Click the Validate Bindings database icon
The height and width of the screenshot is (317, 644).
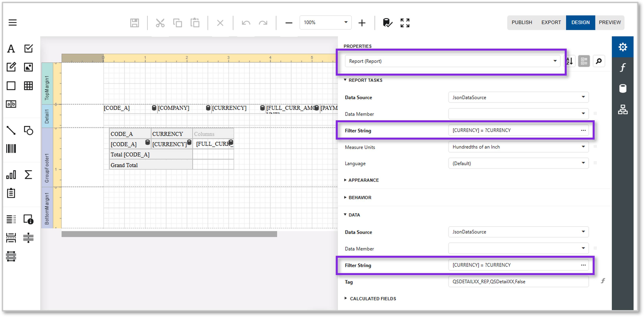(388, 23)
